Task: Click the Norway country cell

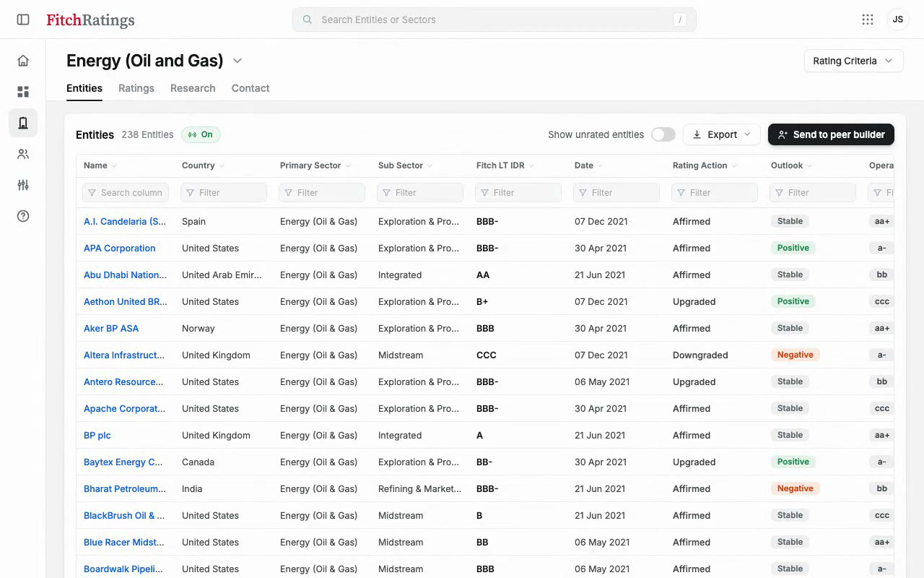Action: tap(199, 328)
